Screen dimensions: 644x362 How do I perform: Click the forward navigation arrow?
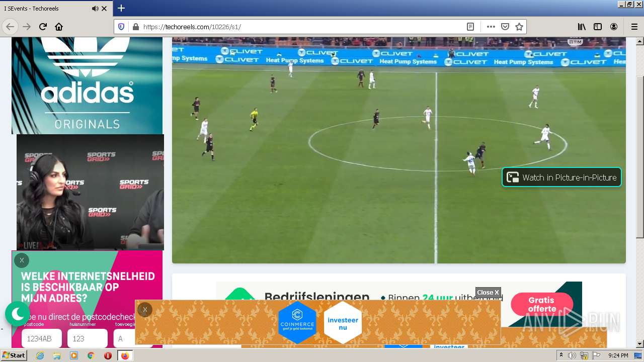(27, 27)
